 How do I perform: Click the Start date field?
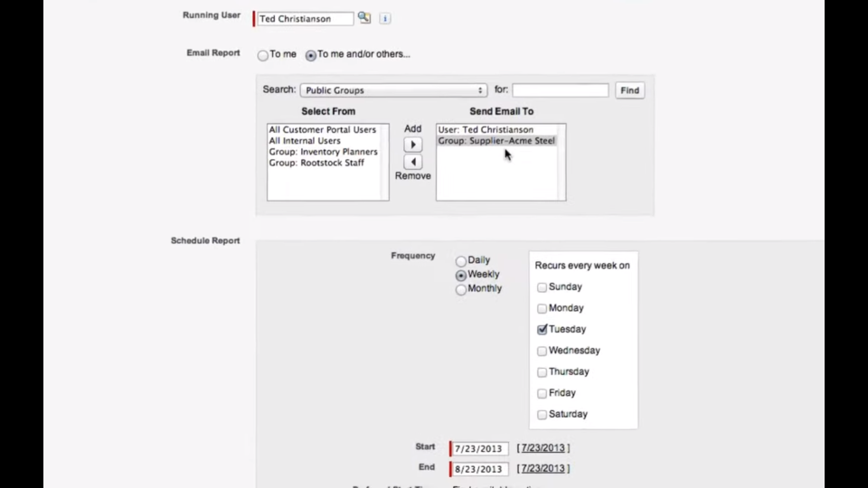click(x=480, y=449)
